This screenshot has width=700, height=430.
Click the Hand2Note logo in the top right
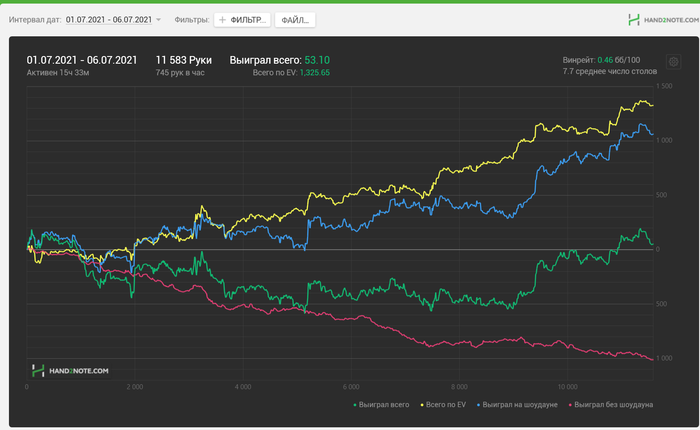coord(663,20)
